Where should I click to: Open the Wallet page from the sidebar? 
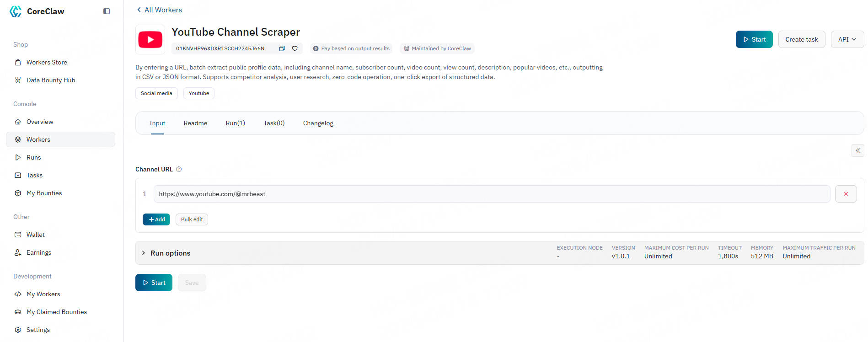pos(35,235)
